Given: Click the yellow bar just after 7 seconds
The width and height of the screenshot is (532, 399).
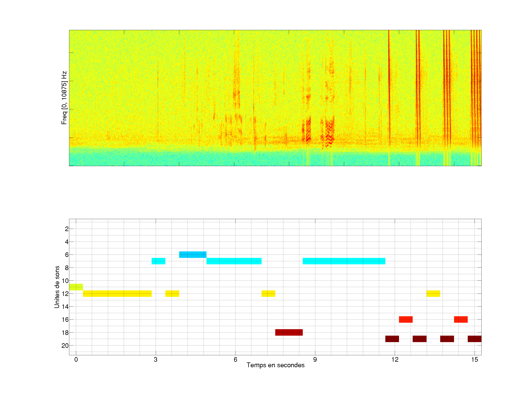Looking at the screenshot, I should 268,293.
